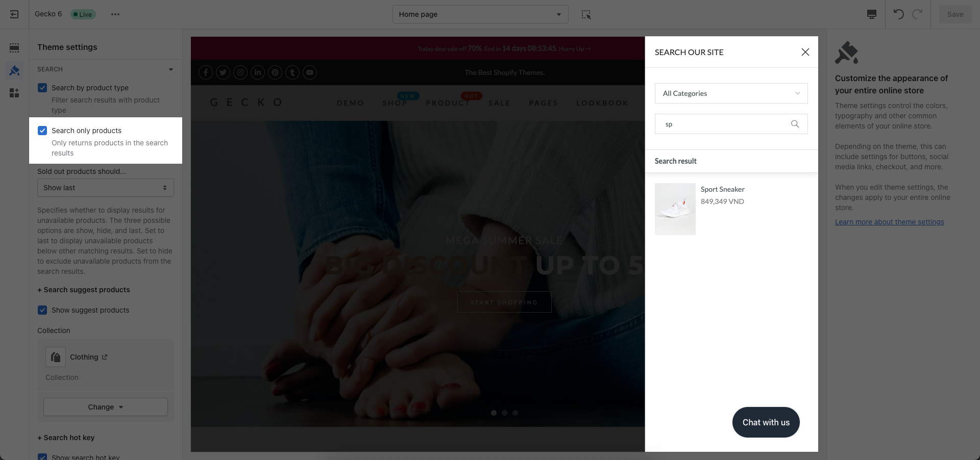Click the Save button
Viewport: 980px width, 460px height.
pos(955,14)
